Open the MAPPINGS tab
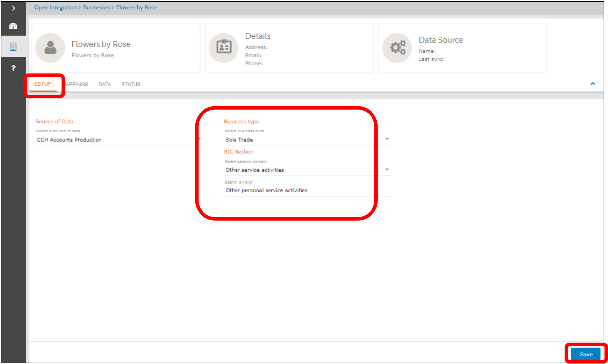Screen dimensions: 608x364 coord(76,85)
